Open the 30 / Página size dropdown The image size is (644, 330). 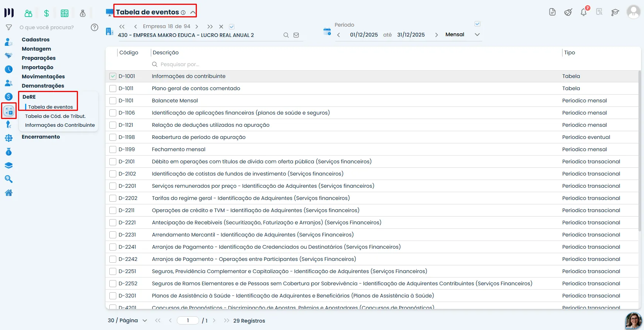point(127,320)
